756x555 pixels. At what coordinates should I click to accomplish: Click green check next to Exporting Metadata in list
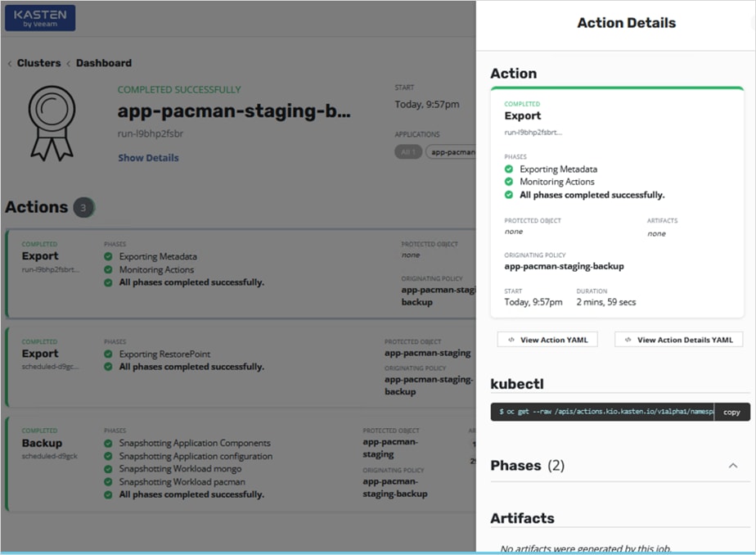pyautogui.click(x=109, y=256)
